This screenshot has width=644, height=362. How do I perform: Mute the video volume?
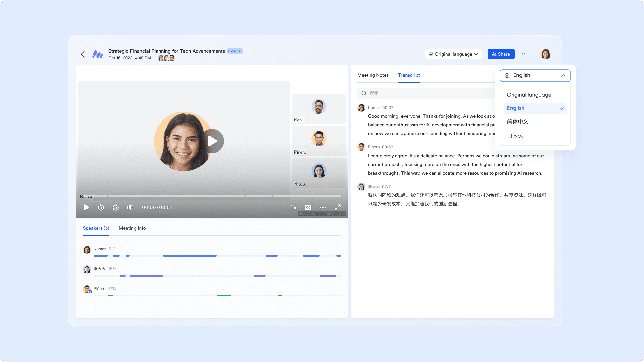click(x=130, y=207)
